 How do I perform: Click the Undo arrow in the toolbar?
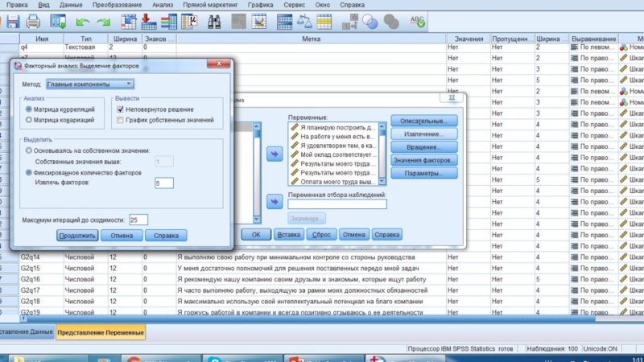point(82,21)
